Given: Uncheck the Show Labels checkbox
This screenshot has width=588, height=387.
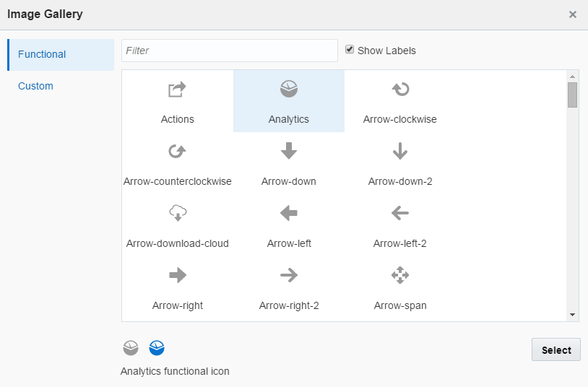Looking at the screenshot, I should [350, 50].
